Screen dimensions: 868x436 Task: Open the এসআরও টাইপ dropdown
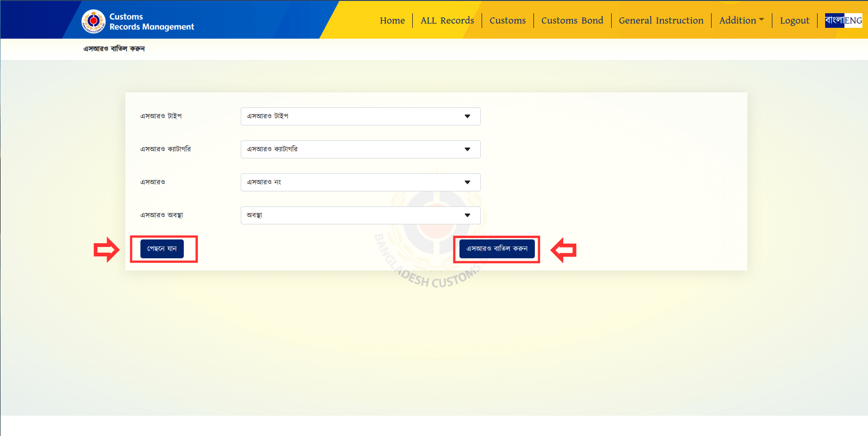[360, 116]
